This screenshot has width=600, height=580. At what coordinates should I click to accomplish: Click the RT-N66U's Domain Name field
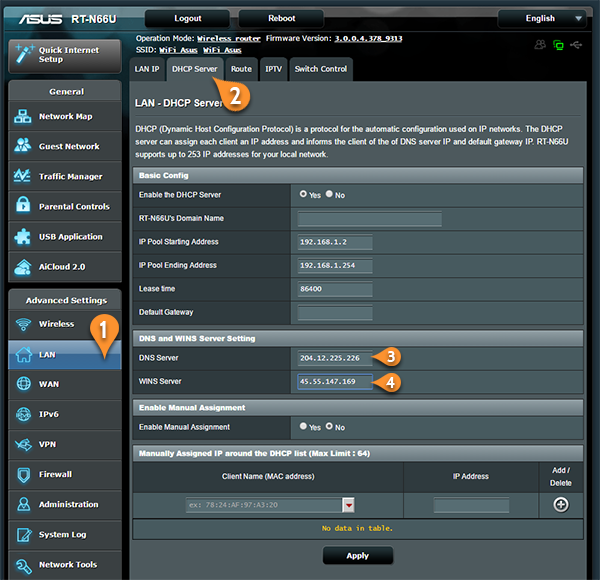coord(370,219)
